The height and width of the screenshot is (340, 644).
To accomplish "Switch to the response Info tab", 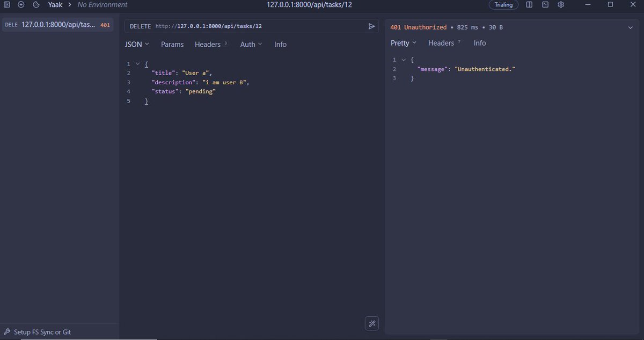I will (x=480, y=43).
